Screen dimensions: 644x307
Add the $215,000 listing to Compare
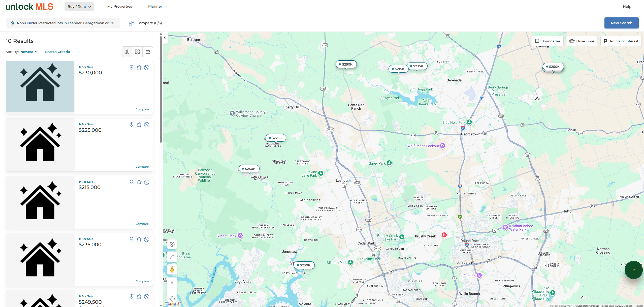click(142, 224)
